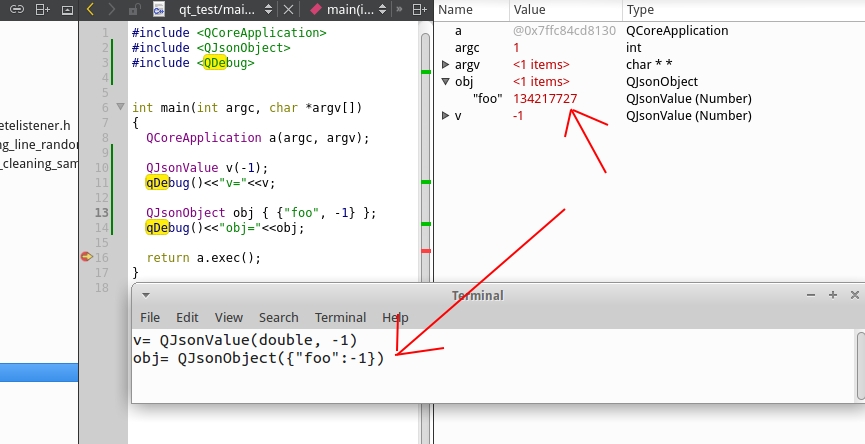865x444 pixels.
Task: Close the qt_test/main document with X
Action: [x=288, y=9]
